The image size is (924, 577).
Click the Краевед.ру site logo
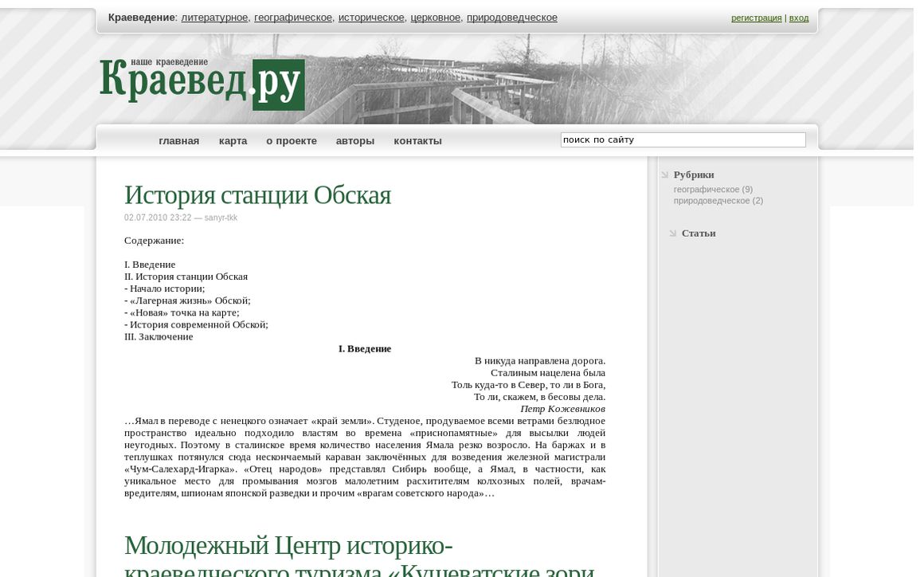tap(202, 83)
